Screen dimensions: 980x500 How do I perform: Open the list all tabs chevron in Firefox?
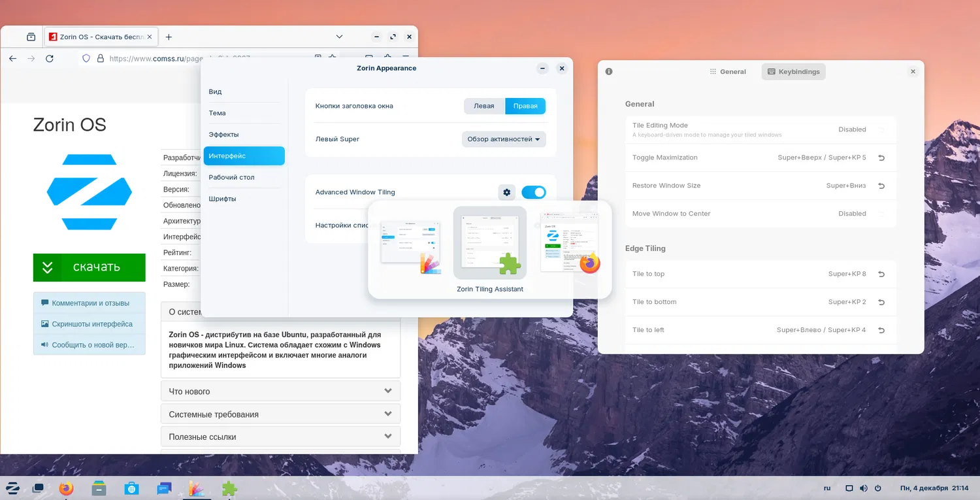339,37
